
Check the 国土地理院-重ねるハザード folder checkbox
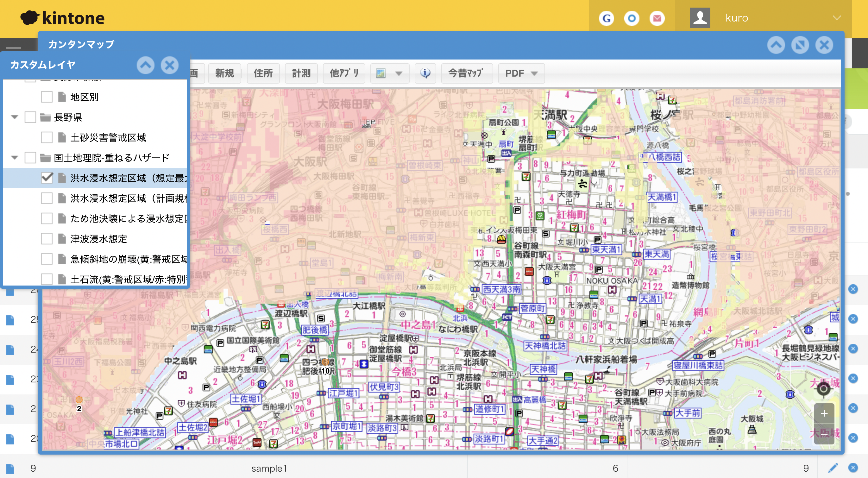(30, 158)
